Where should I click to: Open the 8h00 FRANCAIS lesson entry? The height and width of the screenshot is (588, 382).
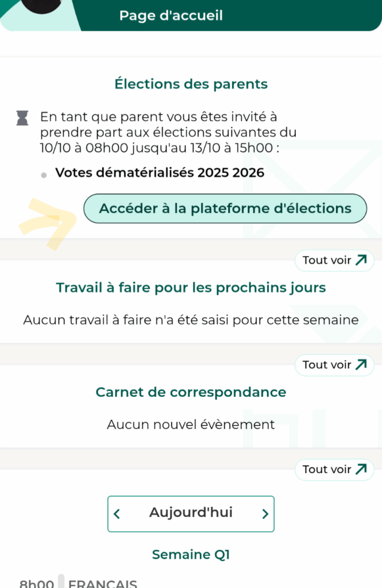pos(102,583)
